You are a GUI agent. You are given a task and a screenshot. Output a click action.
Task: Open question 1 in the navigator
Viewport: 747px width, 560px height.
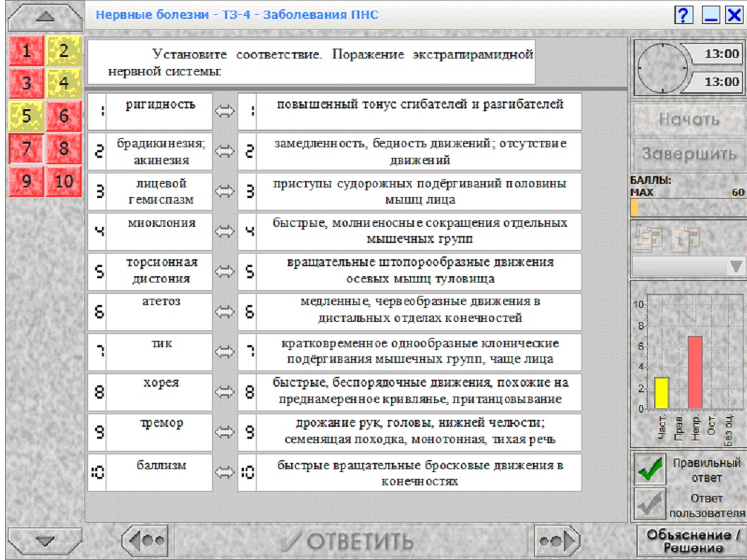[x=26, y=51]
